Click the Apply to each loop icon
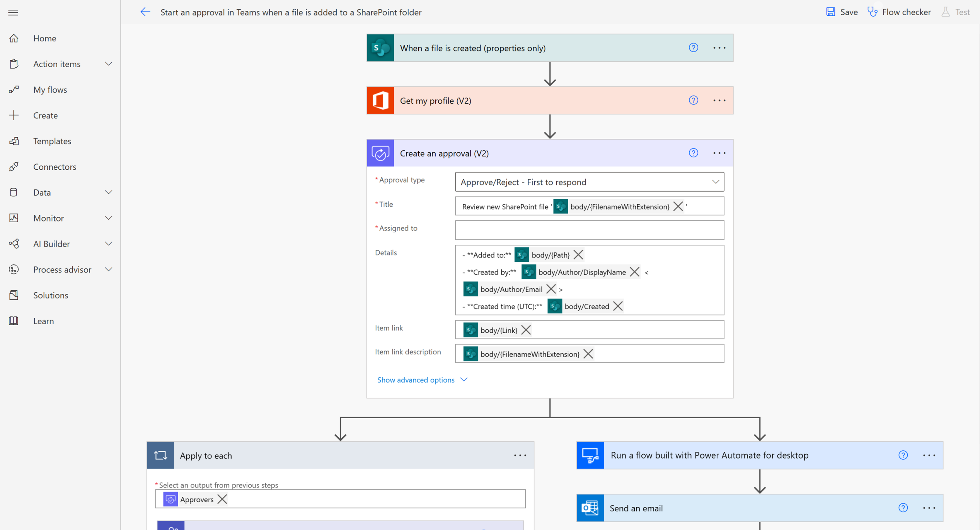Viewport: 980px width, 530px height. 160,455
